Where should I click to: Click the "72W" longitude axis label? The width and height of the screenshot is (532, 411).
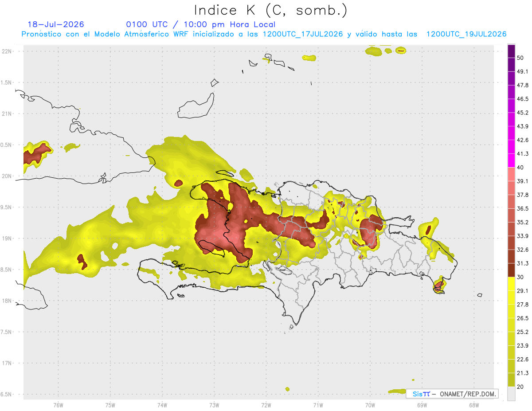266,405
